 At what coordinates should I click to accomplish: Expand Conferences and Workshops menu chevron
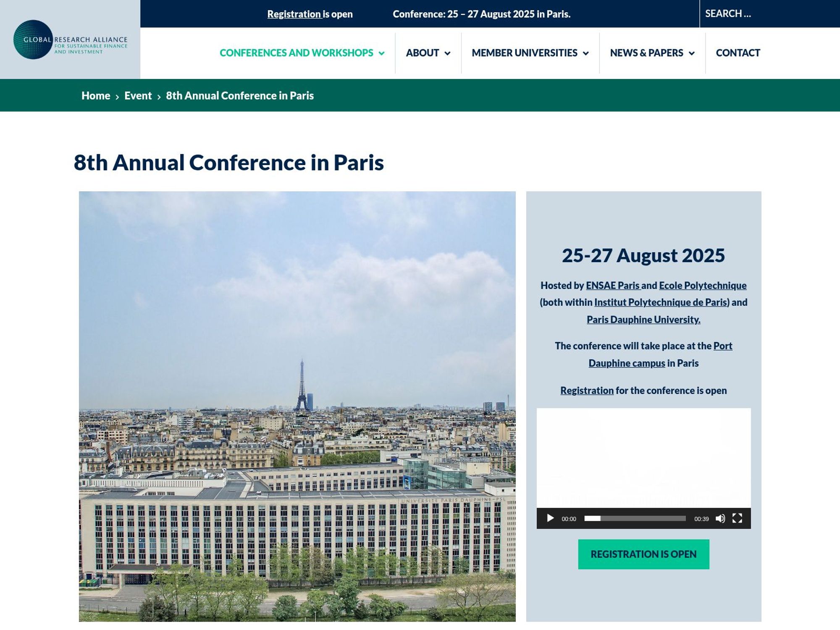(381, 53)
